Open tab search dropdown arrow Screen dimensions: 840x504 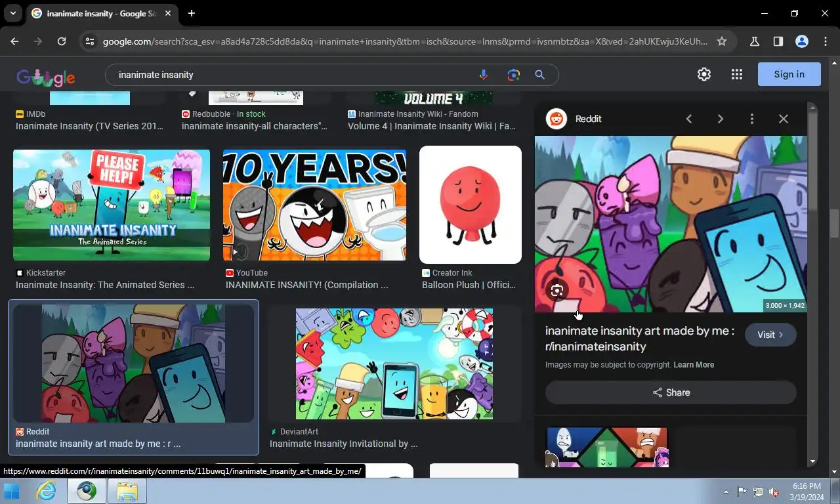point(13,13)
